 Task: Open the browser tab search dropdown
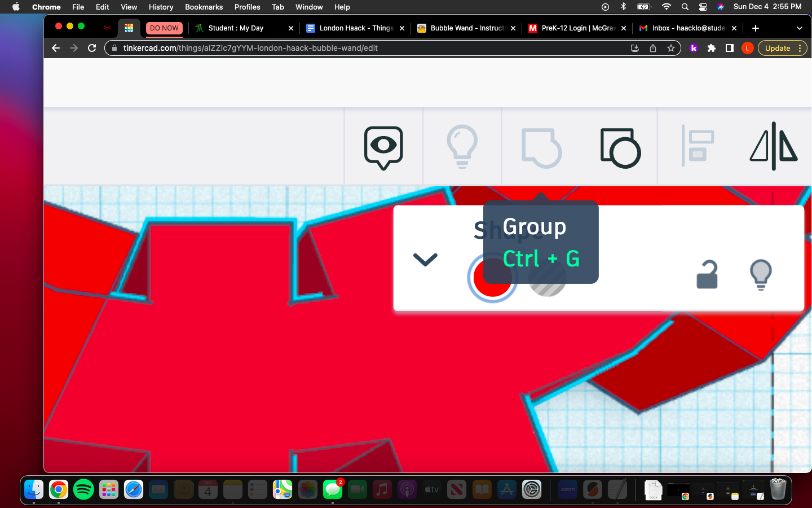click(x=800, y=28)
